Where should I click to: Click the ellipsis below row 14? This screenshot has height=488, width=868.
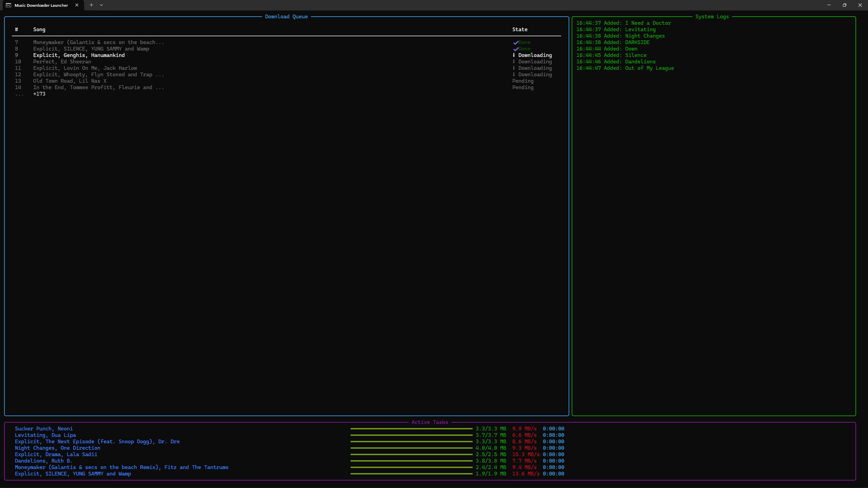[x=19, y=95]
